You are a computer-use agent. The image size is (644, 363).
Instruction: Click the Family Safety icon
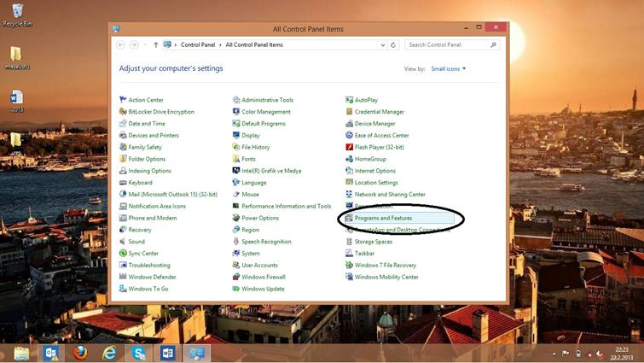(x=123, y=147)
